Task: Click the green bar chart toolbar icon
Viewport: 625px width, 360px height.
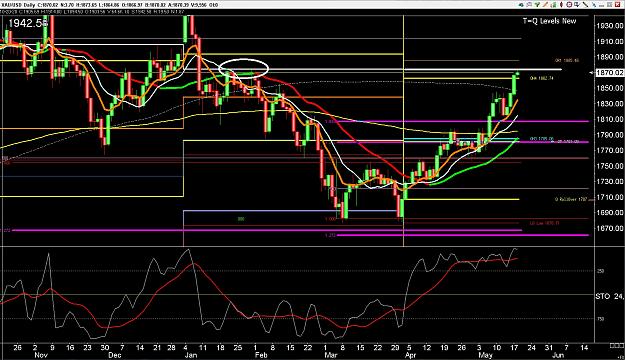Action: pyautogui.click(x=554, y=5)
